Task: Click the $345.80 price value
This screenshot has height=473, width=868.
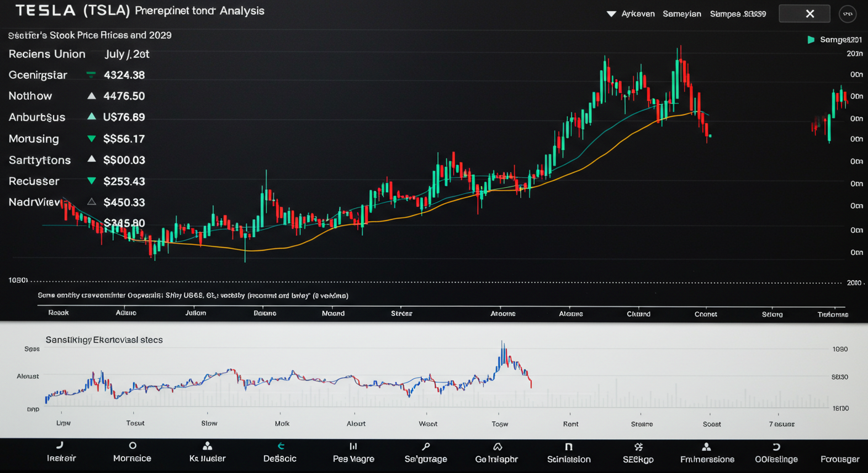Action: click(x=124, y=223)
